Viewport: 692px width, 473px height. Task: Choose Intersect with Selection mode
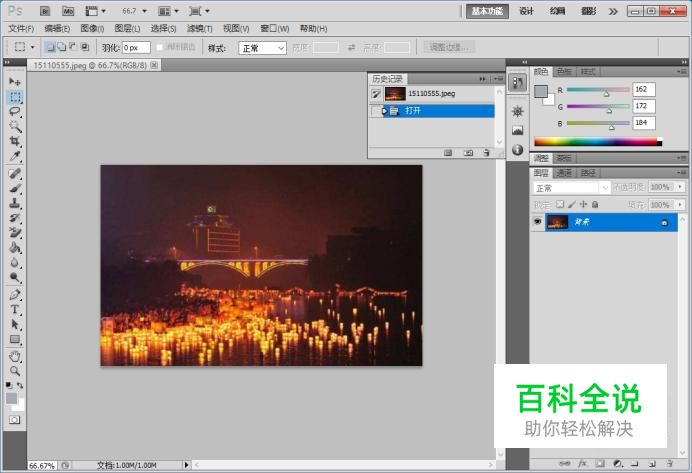coord(85,47)
